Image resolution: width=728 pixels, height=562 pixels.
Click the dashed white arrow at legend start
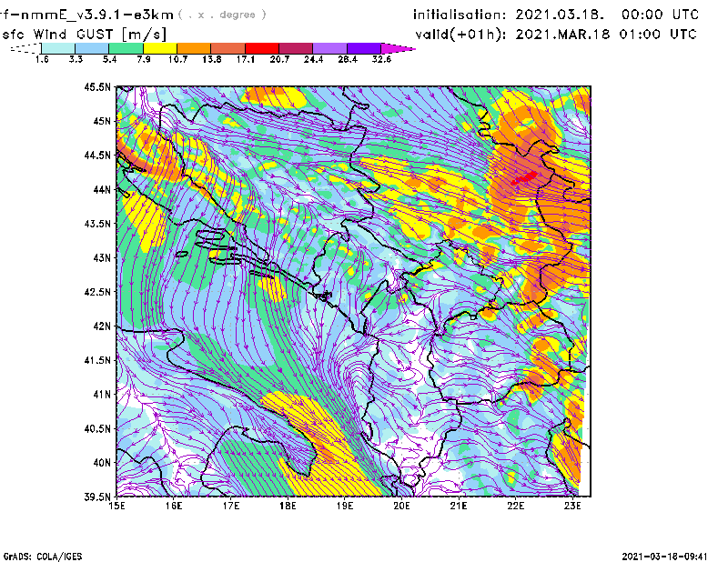tap(25, 48)
